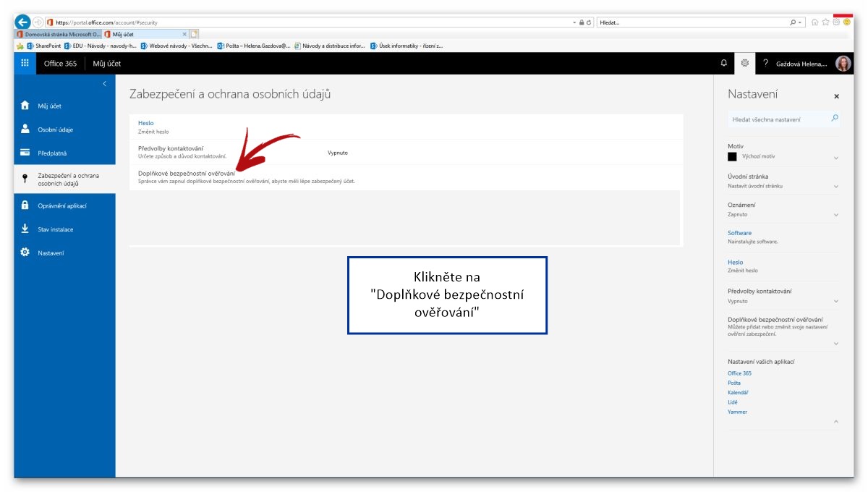Click the browser back arrow button
Viewport: 868px width, 492px height.
point(23,22)
